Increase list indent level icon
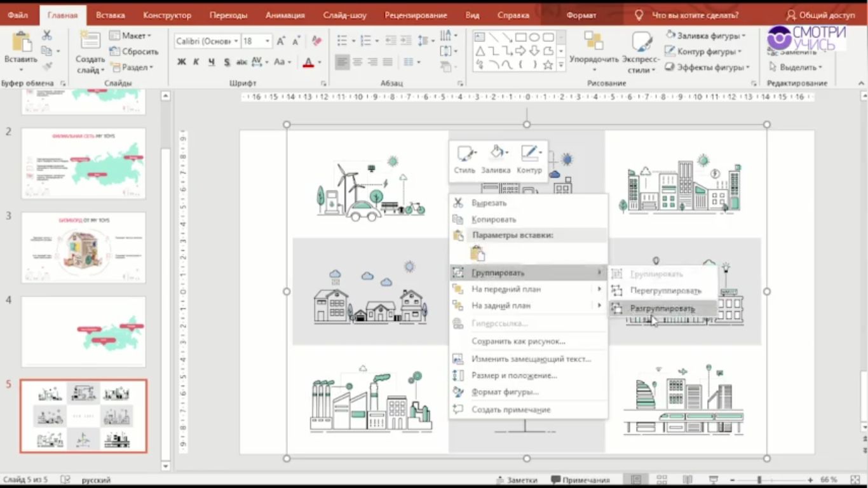 406,41
